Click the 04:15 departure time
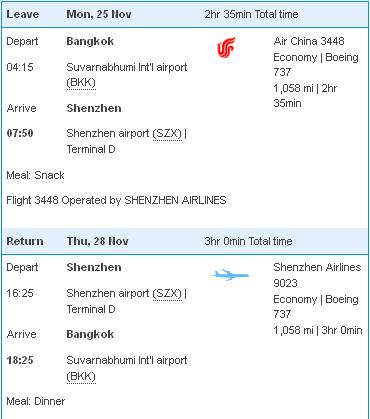The width and height of the screenshot is (370, 419). click(x=20, y=67)
